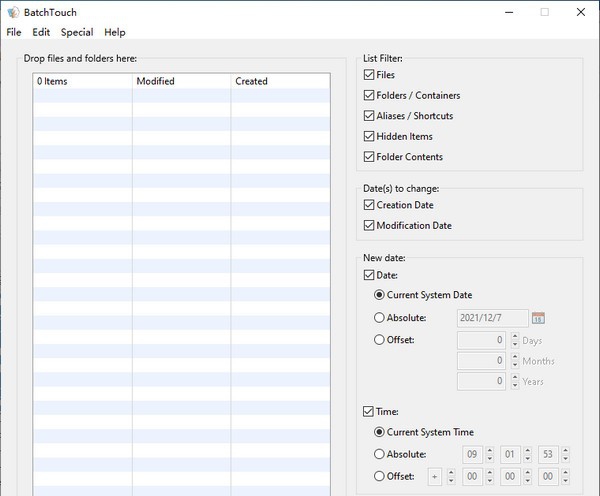The height and width of the screenshot is (496, 600).
Task: Click up arrow beside offset sign field
Action: click(x=452, y=473)
